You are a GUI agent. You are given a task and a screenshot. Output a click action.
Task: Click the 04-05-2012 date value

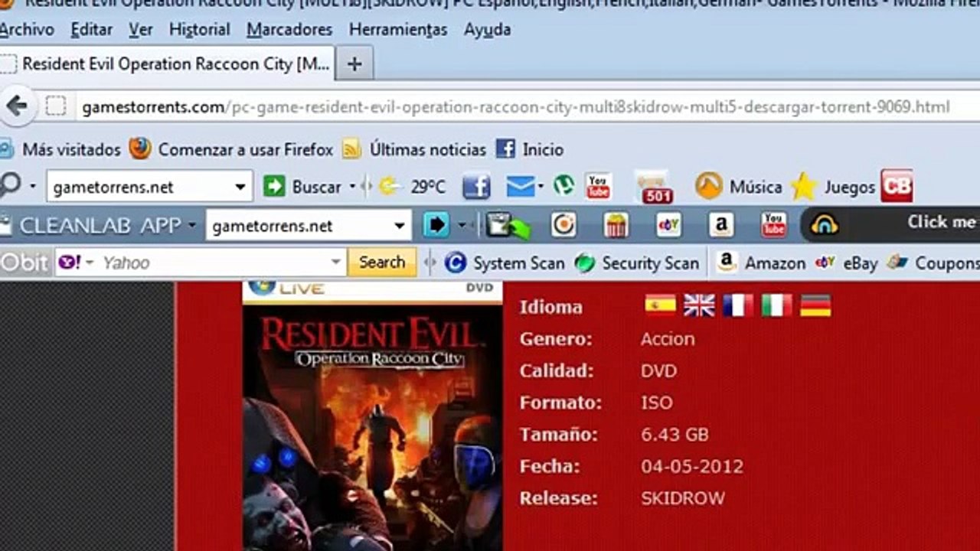pyautogui.click(x=692, y=466)
